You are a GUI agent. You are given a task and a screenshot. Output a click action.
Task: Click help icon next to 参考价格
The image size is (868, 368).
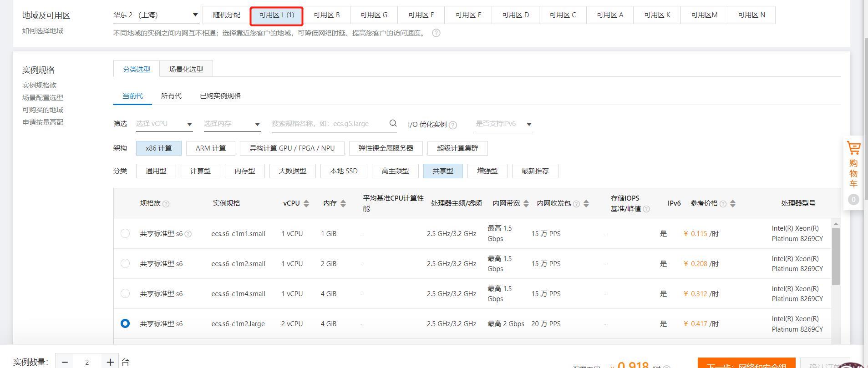pyautogui.click(x=723, y=204)
